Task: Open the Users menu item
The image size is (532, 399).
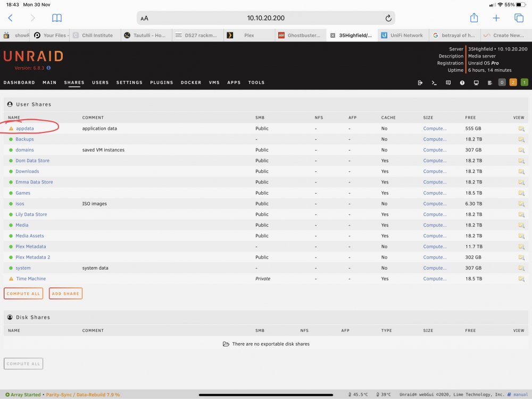Action: 100,82
